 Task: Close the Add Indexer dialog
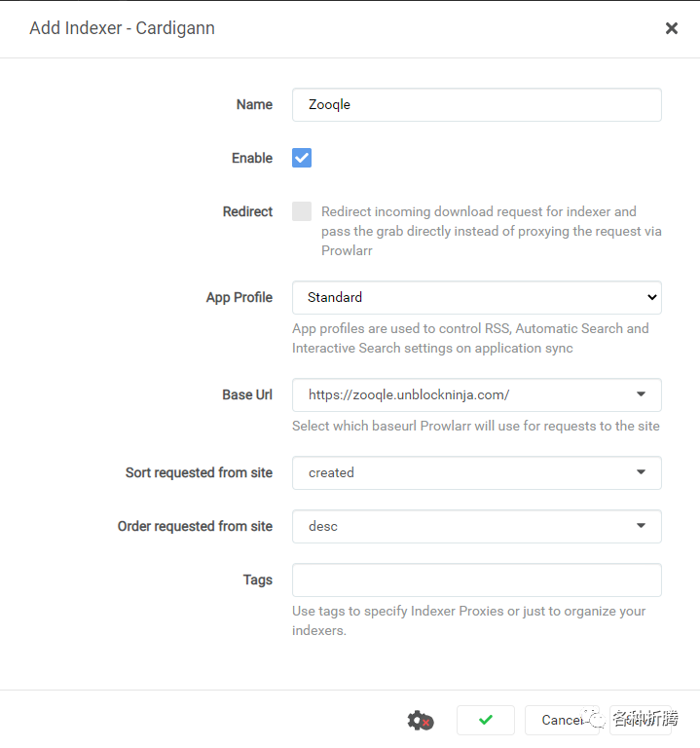tap(671, 28)
